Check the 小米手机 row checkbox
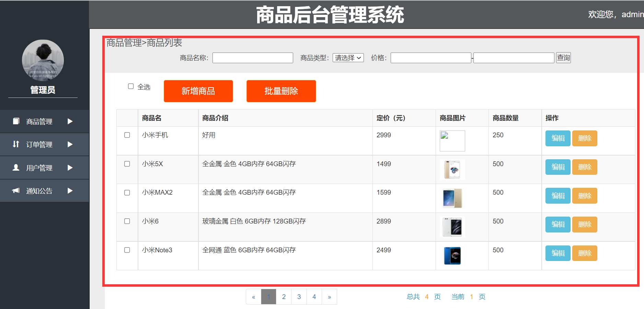Image resolution: width=644 pixels, height=309 pixels. pyautogui.click(x=127, y=135)
